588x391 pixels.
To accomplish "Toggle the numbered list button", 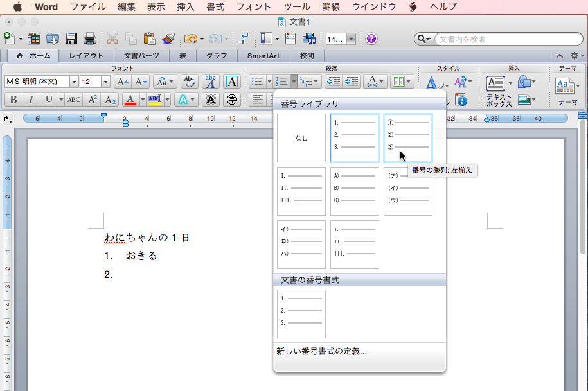I will point(282,82).
